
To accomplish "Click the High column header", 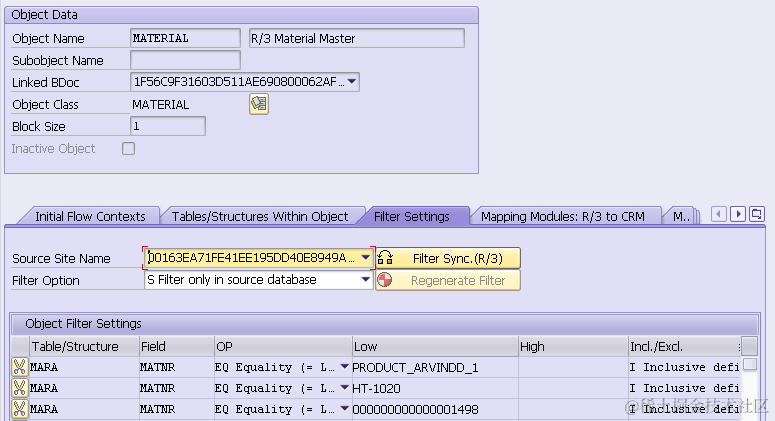I will (573, 346).
